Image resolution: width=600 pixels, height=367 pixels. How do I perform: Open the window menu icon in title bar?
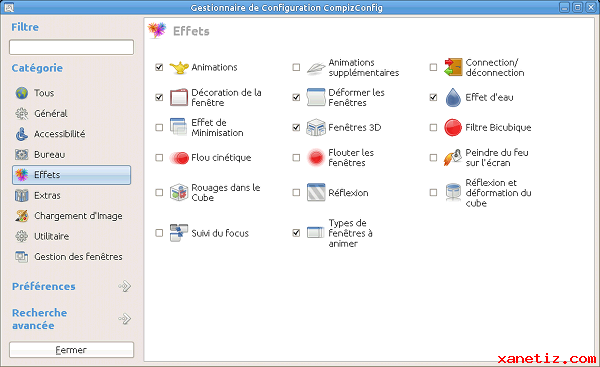8,7
